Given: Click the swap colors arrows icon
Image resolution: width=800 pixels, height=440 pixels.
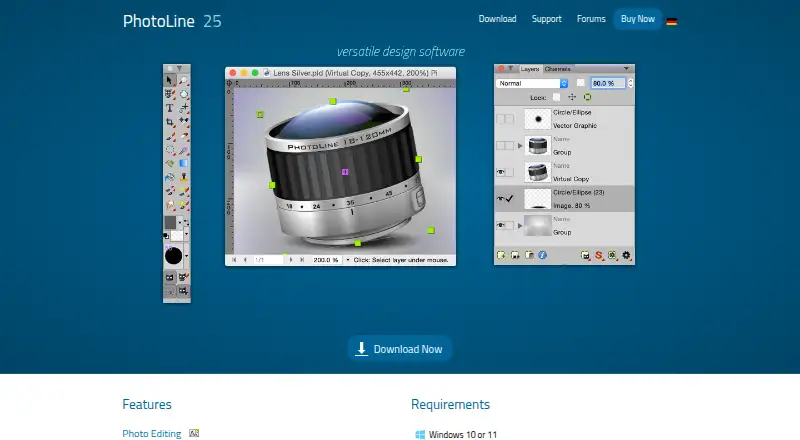Looking at the screenshot, I should (186, 222).
